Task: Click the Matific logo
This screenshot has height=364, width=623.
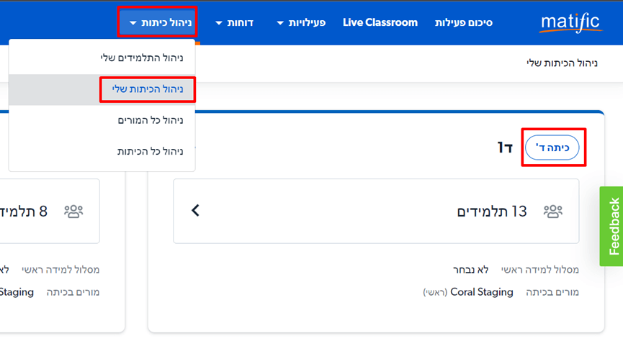Action: click(x=570, y=22)
